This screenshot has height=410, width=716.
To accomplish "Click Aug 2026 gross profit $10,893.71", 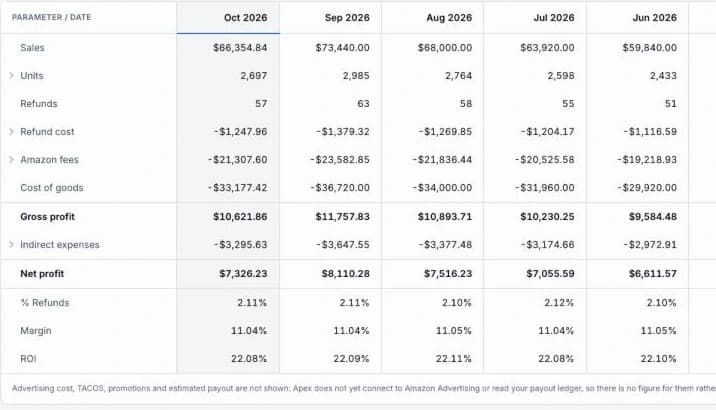I will pos(445,217).
